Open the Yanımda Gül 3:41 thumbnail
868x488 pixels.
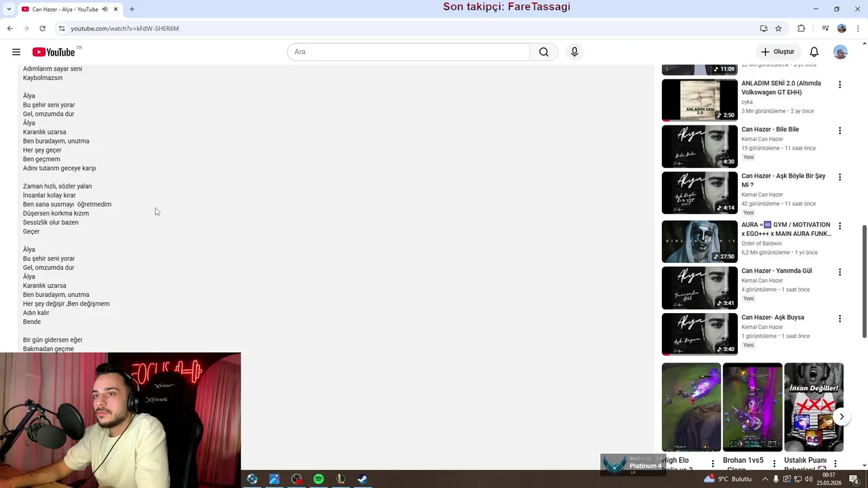pos(700,287)
